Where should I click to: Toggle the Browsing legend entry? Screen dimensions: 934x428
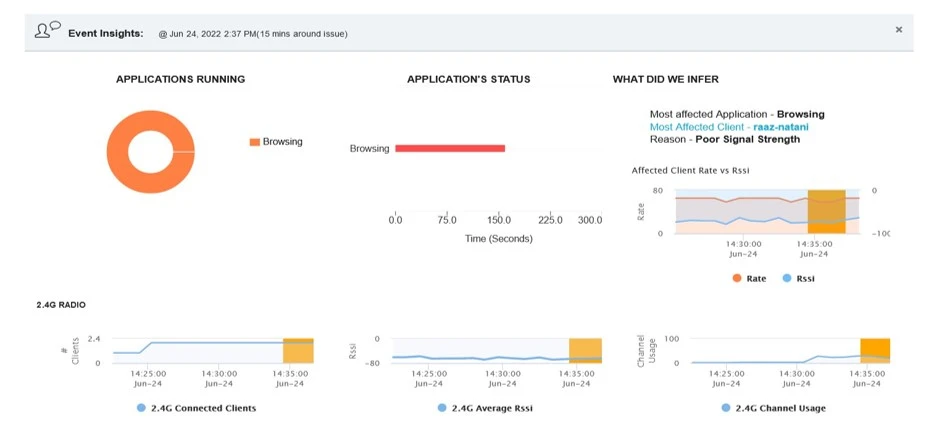pos(276,142)
